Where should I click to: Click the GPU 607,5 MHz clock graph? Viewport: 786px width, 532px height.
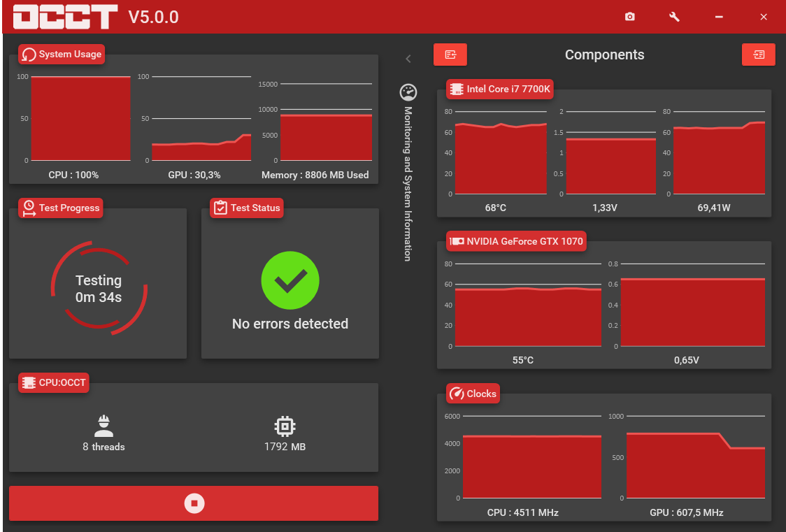696,457
